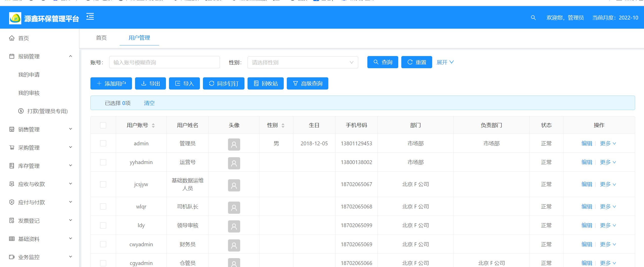Screen dimensions: 644x267
Task: Click the 基础数据运维人员 name cell
Action: point(188,184)
